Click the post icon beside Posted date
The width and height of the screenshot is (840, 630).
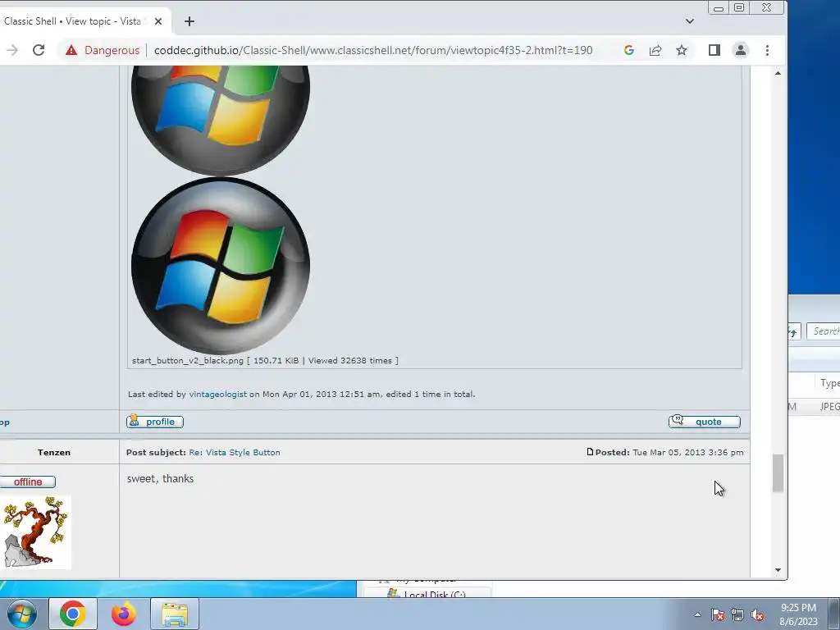pos(590,452)
